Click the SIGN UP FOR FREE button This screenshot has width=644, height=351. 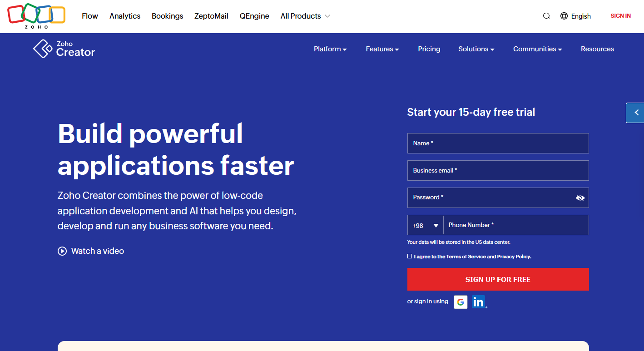(x=498, y=279)
